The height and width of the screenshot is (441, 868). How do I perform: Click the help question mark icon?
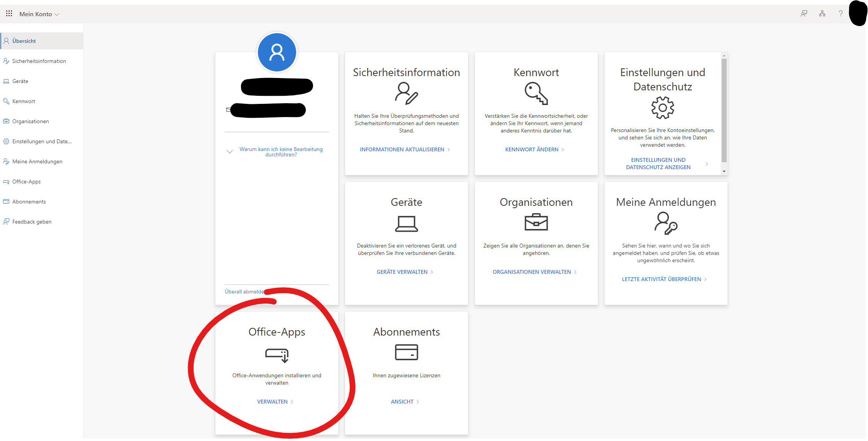tap(841, 14)
